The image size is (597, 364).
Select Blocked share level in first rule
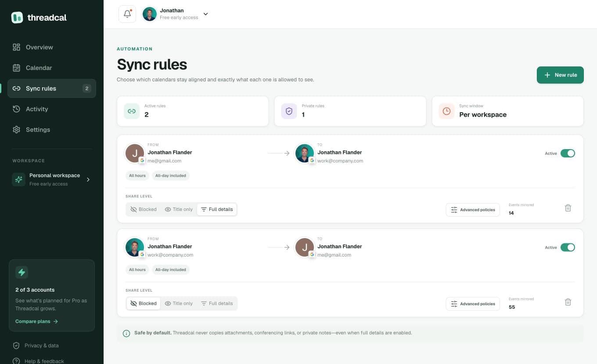(143, 209)
